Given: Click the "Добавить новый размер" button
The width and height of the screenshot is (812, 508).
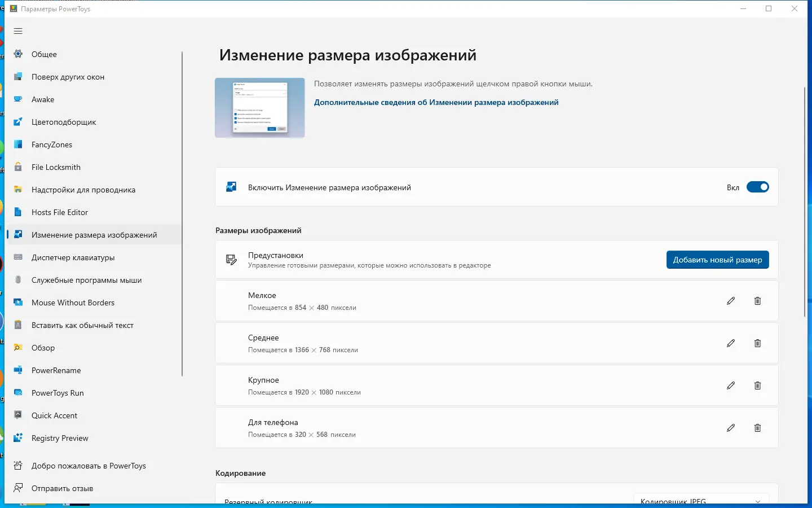Looking at the screenshot, I should (717, 260).
